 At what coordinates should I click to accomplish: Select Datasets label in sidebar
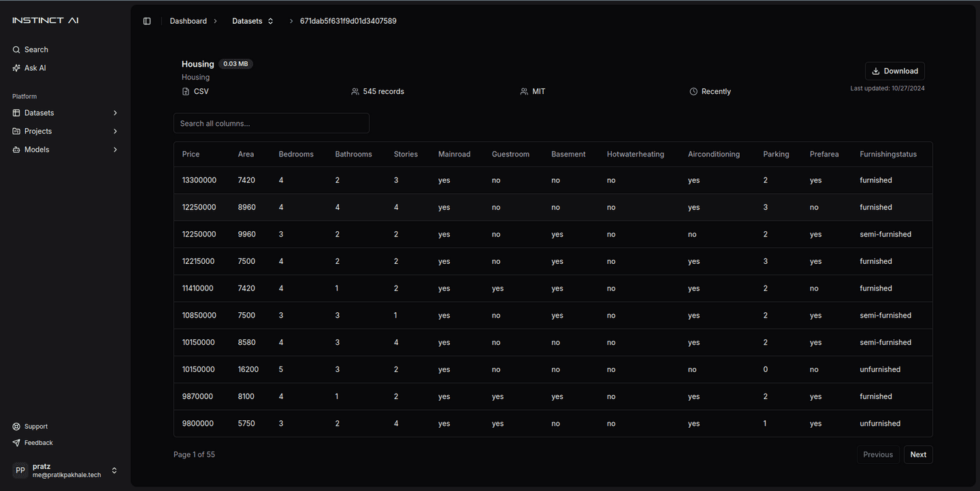[39, 113]
